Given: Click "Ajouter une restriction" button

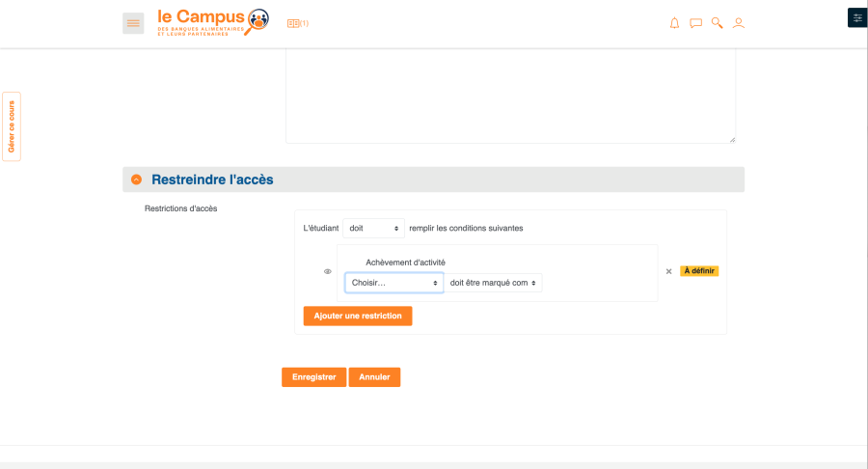Looking at the screenshot, I should coord(358,317).
